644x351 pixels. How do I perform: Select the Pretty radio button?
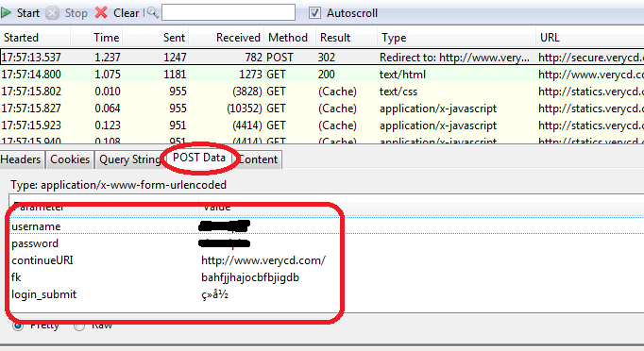(18, 326)
